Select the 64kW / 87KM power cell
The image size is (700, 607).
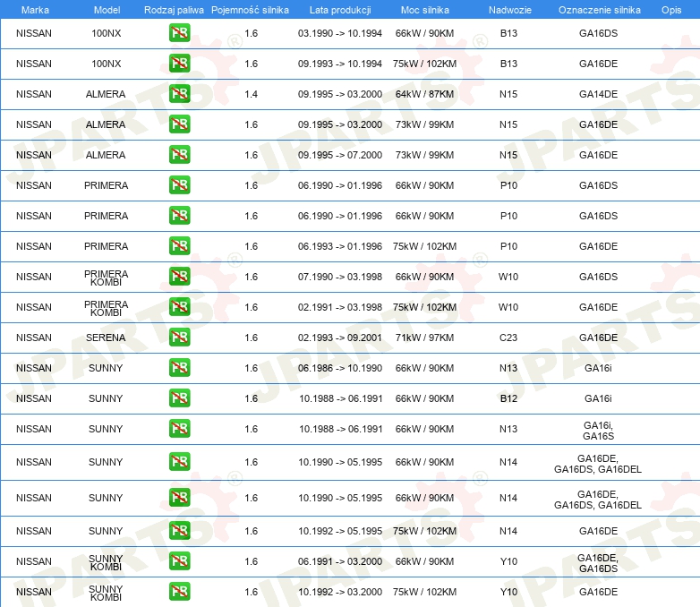click(424, 94)
